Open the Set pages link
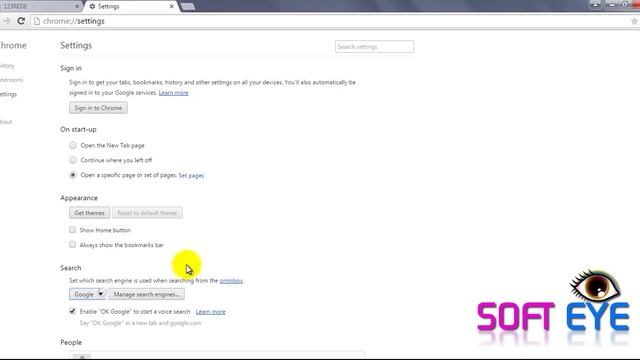640x360 pixels. click(191, 175)
